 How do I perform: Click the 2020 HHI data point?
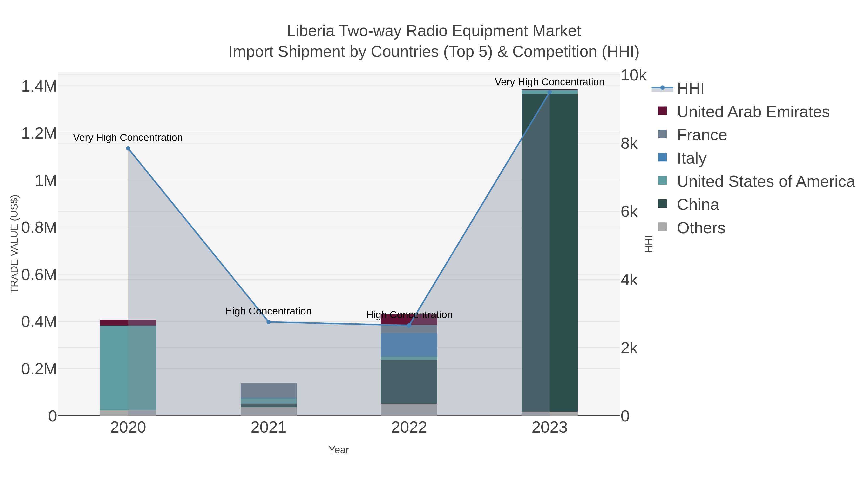(x=128, y=148)
